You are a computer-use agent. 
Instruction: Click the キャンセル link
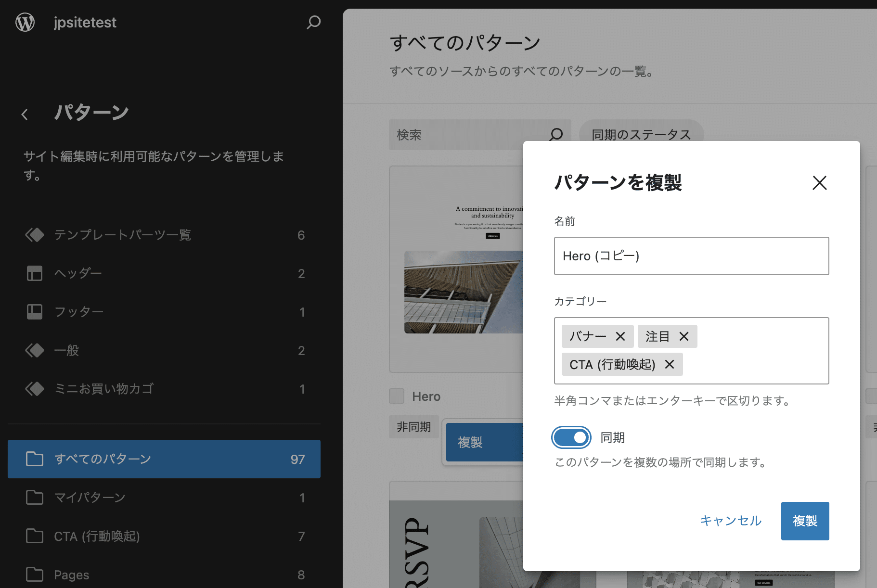click(x=730, y=521)
